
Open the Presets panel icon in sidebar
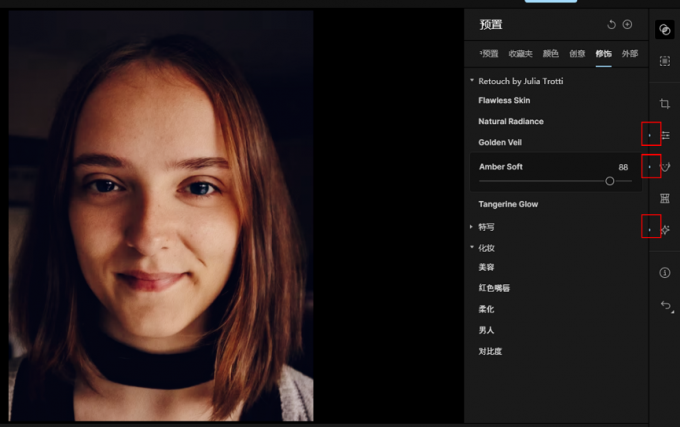pos(664,29)
